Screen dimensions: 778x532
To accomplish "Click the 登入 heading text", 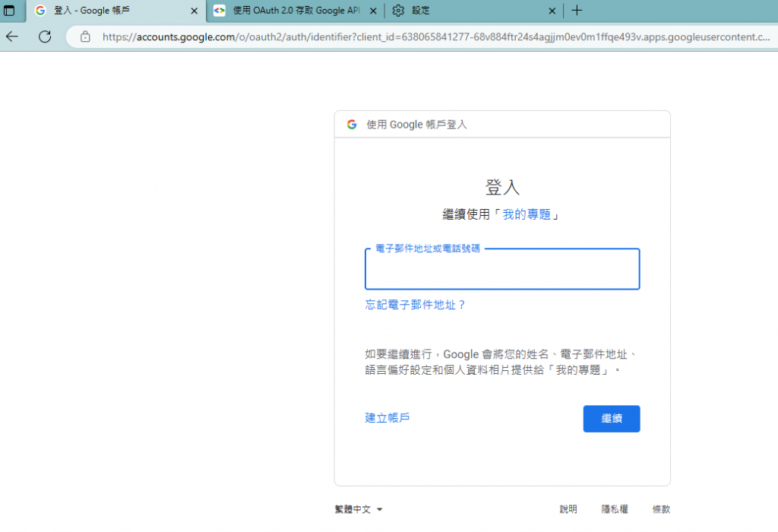I will click(x=502, y=187).
